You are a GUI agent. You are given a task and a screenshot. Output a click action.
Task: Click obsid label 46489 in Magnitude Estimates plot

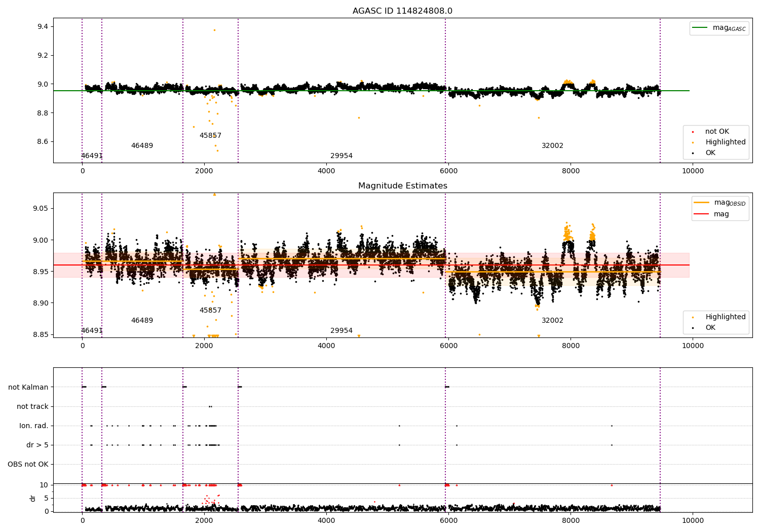coord(142,321)
